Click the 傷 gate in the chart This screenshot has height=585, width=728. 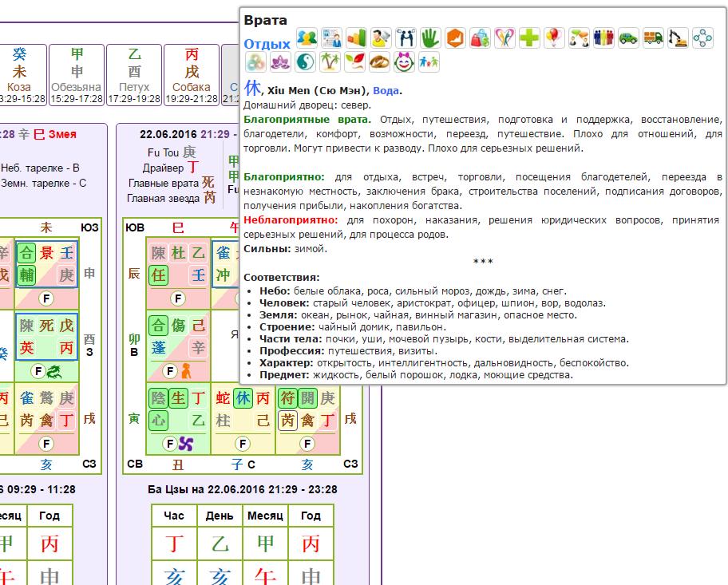click(x=178, y=326)
